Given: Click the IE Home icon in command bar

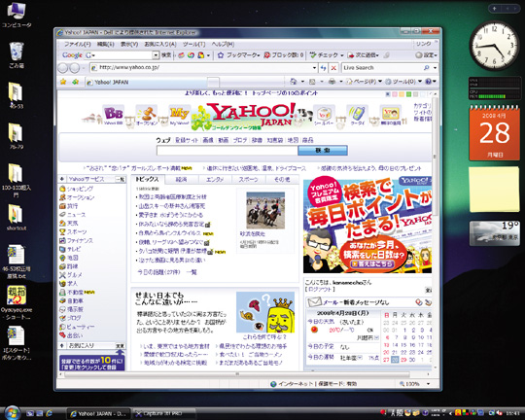Looking at the screenshot, I should pyautogui.click(x=294, y=82).
